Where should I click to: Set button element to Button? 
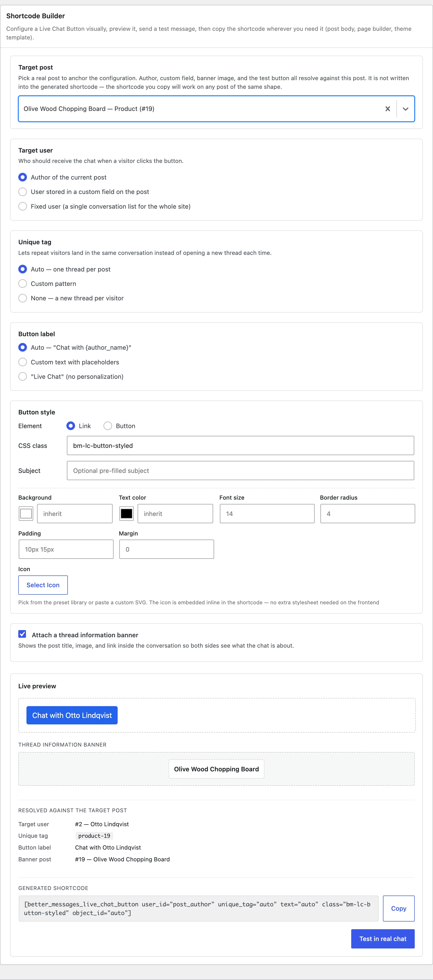[x=108, y=426]
